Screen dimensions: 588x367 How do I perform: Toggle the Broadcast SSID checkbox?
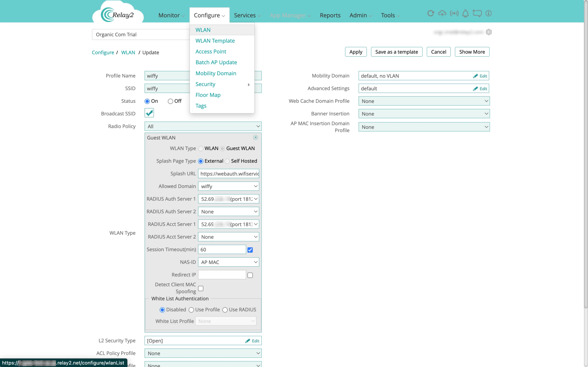click(x=149, y=113)
